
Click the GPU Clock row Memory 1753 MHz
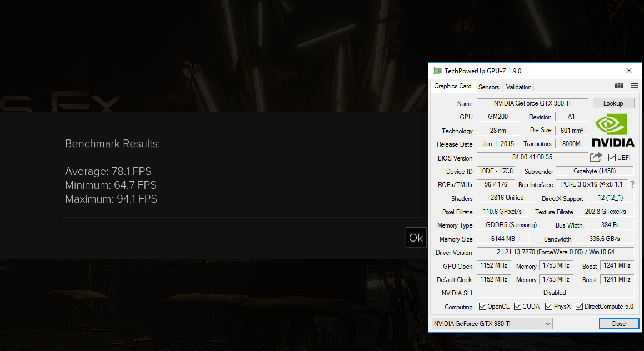(x=556, y=265)
